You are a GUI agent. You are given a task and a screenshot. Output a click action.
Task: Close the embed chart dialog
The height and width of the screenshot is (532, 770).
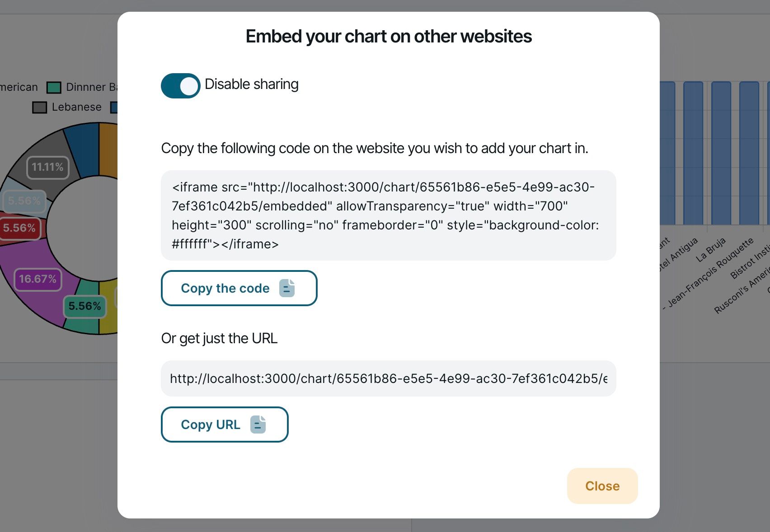coord(602,486)
